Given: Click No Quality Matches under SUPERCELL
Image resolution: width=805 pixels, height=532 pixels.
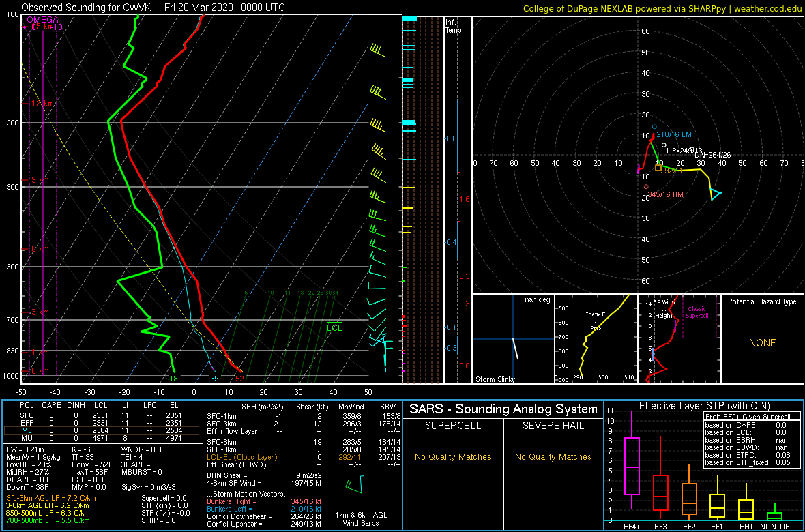Looking at the screenshot, I should coord(453,456).
